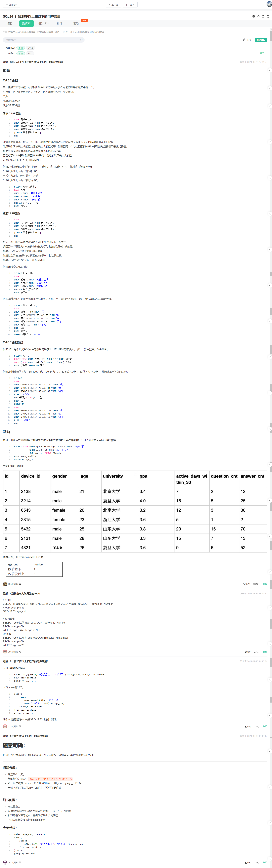Collapse the solution that has 36 likes

[265, 862]
